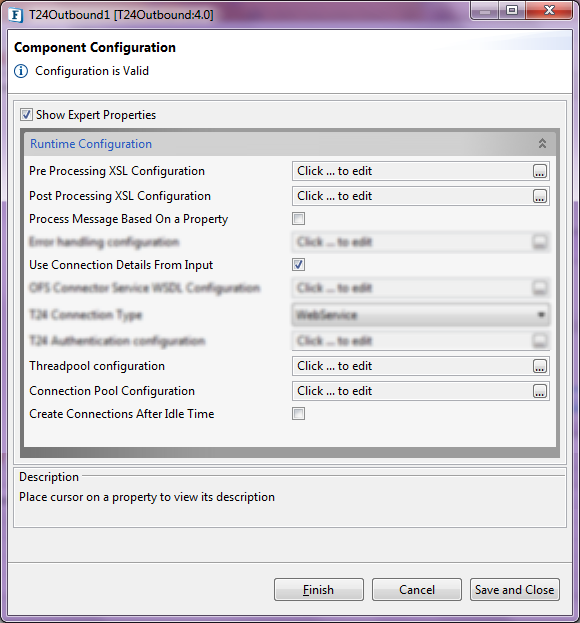580x623 pixels.
Task: Click the info icon beside Configuration is Valid
Action: [x=21, y=72]
